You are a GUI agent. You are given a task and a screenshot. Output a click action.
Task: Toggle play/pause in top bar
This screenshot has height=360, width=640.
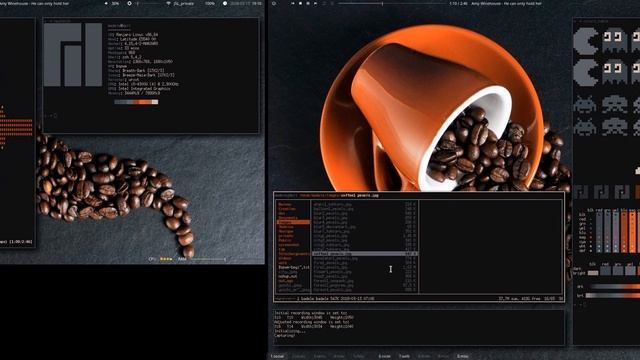point(308,3)
